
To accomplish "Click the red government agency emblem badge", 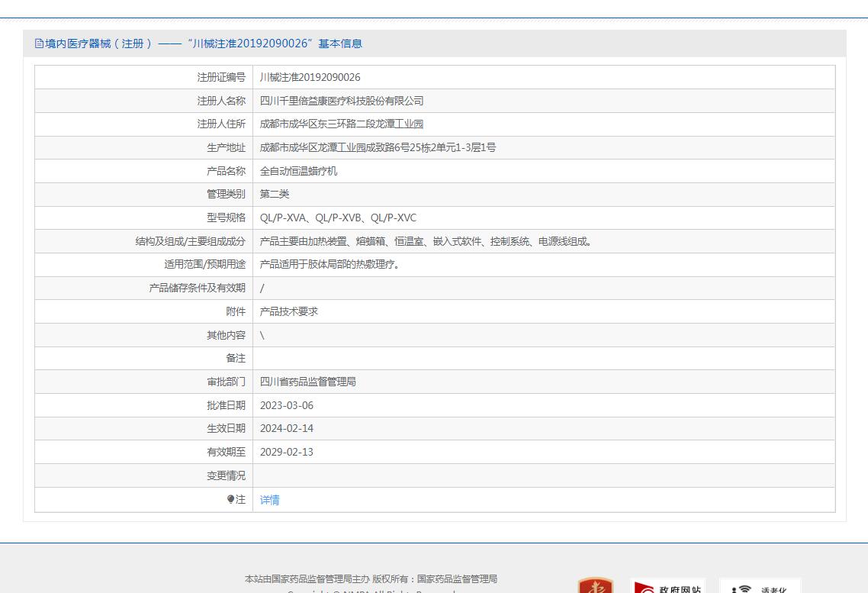I will (x=595, y=585).
